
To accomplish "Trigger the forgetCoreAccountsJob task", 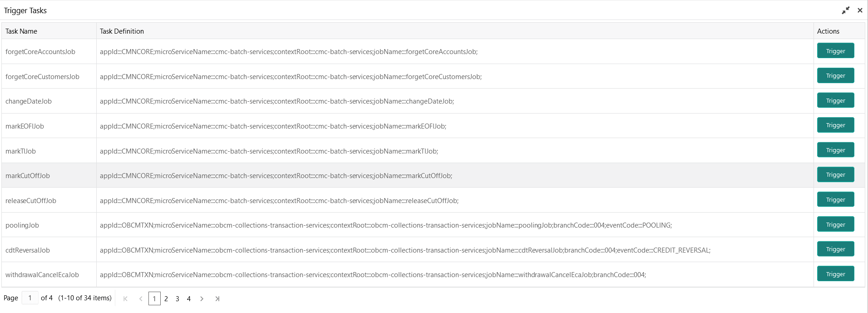I will click(835, 51).
